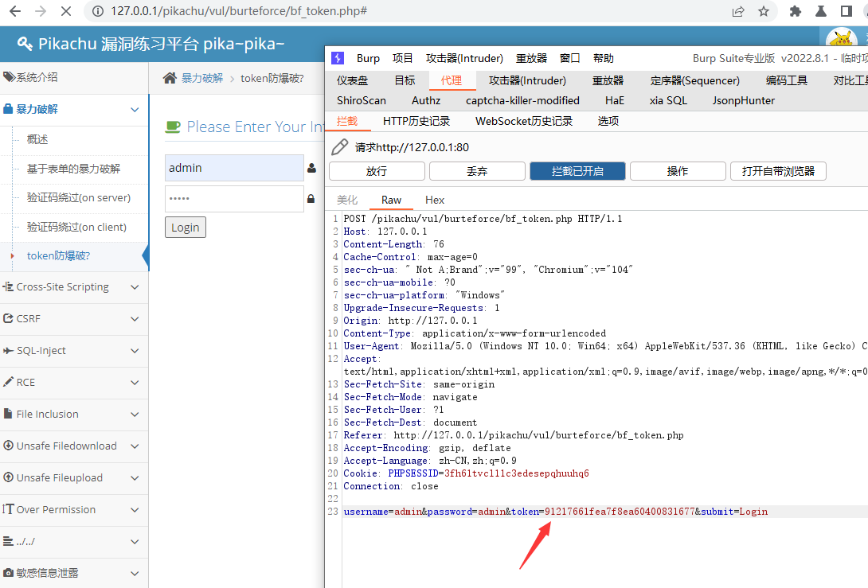Expand the Over Permission section chevron

pos(135,510)
